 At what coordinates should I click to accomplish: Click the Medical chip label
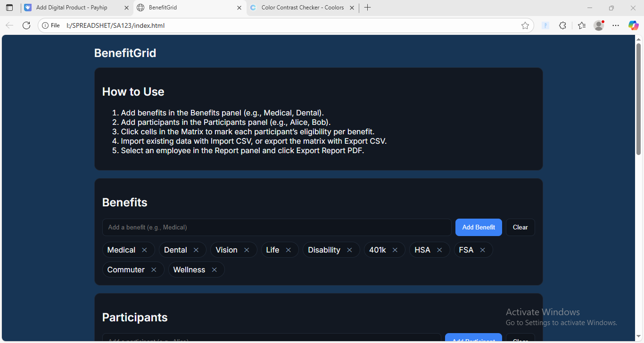[x=121, y=250]
